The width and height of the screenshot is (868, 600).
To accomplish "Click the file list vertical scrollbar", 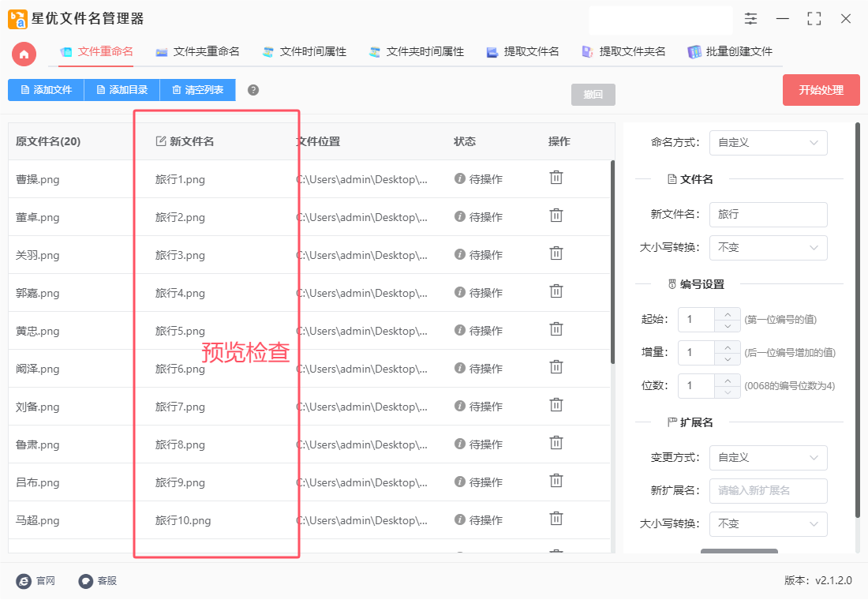I will tap(612, 262).
